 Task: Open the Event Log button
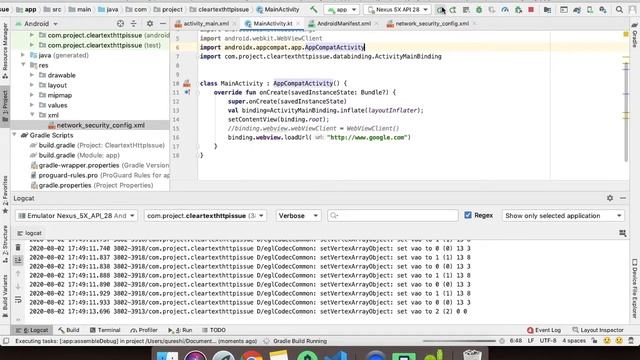[x=544, y=330]
